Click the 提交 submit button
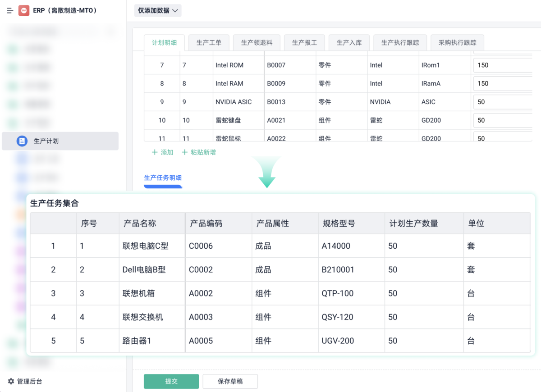Viewport: 541px width, 392px height. [171, 381]
